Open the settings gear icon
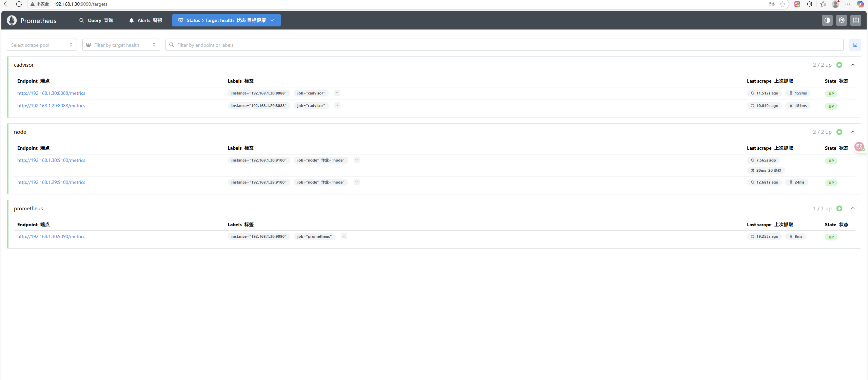 [841, 20]
